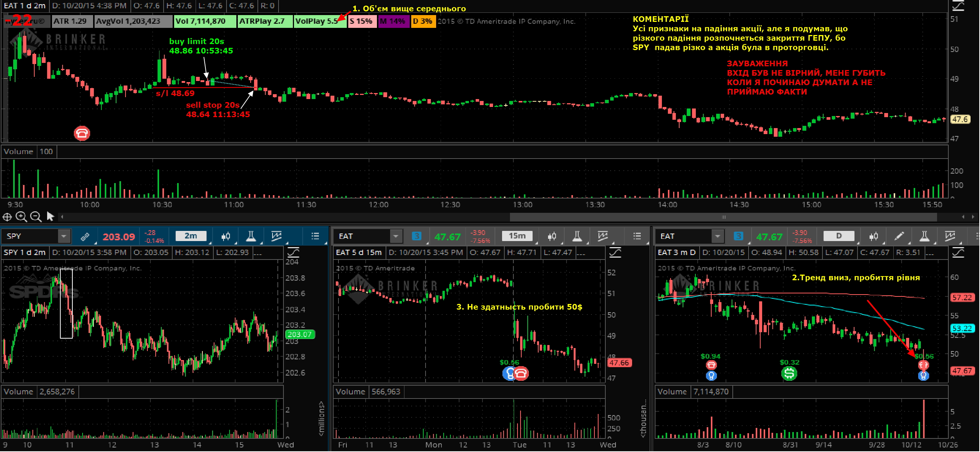The image size is (980, 452).
Task: Click red phone icon near 8/3 on daily chart
Action: click(x=711, y=365)
